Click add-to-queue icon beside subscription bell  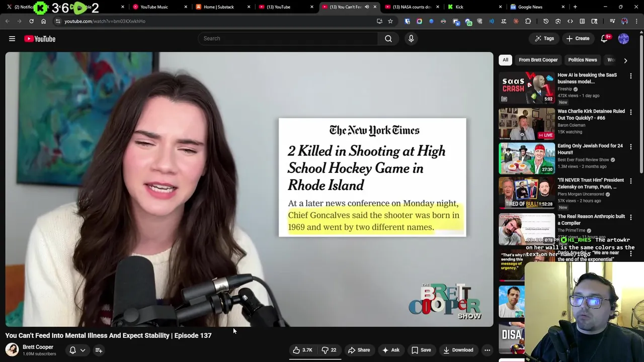pos(99,350)
